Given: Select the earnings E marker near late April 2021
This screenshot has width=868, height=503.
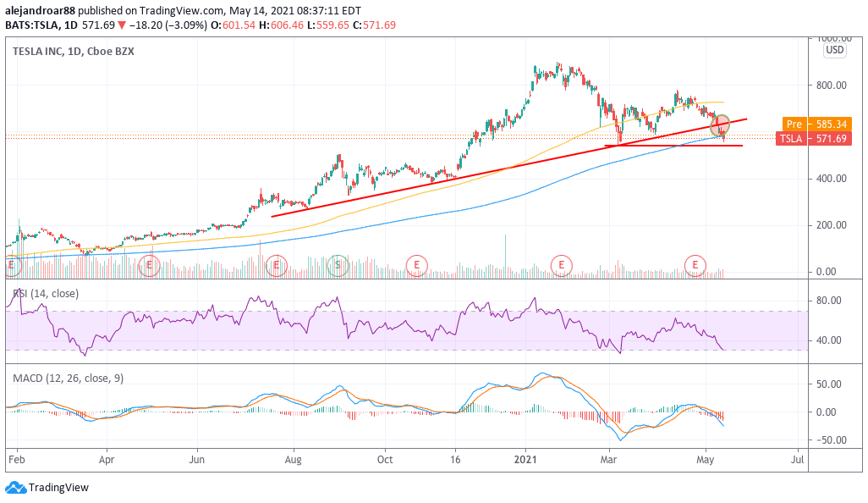Looking at the screenshot, I should (x=695, y=265).
